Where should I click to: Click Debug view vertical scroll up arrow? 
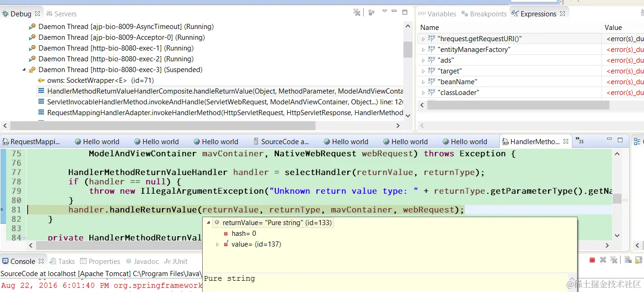408,26
